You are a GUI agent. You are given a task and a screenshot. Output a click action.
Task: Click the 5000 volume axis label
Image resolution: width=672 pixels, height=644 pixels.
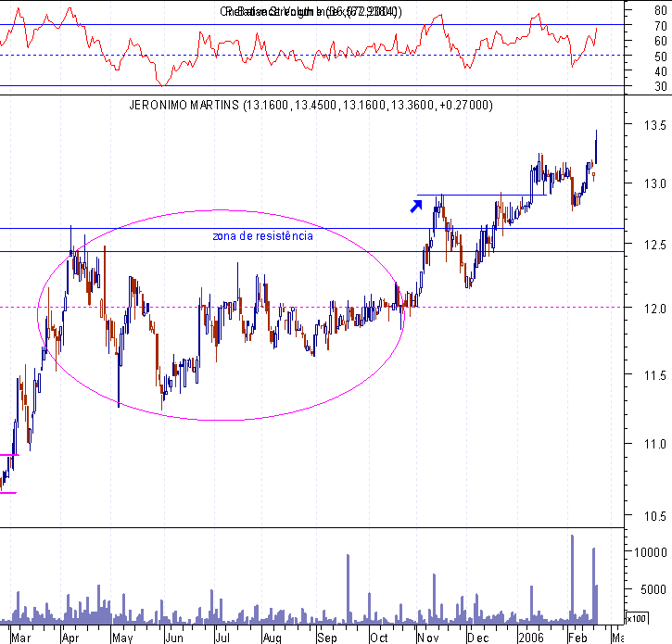point(653,589)
